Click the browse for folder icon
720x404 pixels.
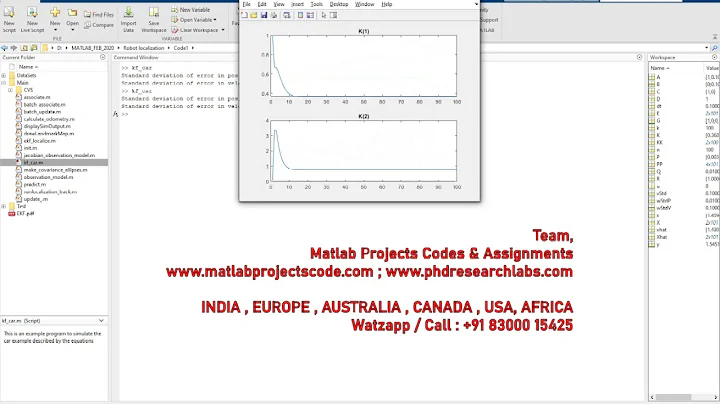tap(34, 48)
